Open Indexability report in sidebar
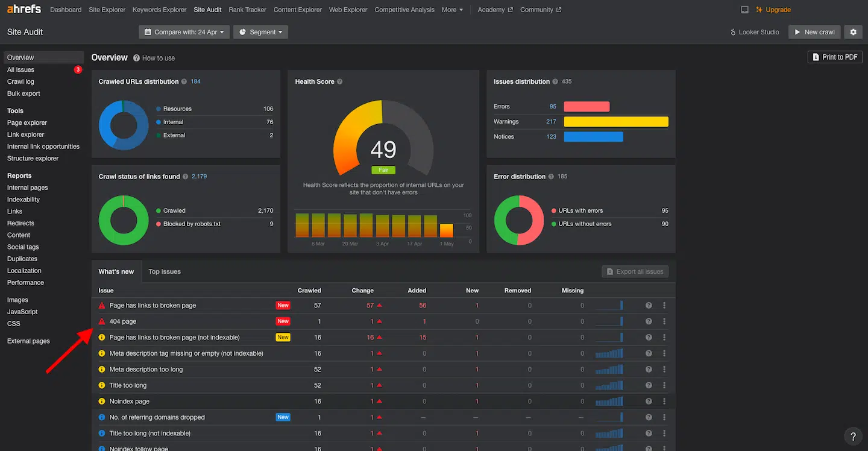This screenshot has height=451, width=868. coord(24,200)
